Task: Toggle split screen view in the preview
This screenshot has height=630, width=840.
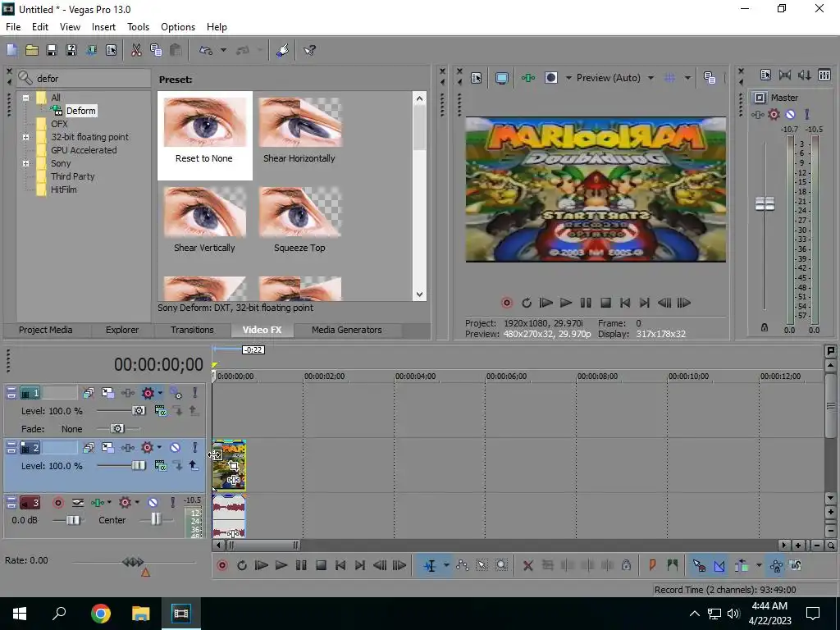Action: click(551, 78)
